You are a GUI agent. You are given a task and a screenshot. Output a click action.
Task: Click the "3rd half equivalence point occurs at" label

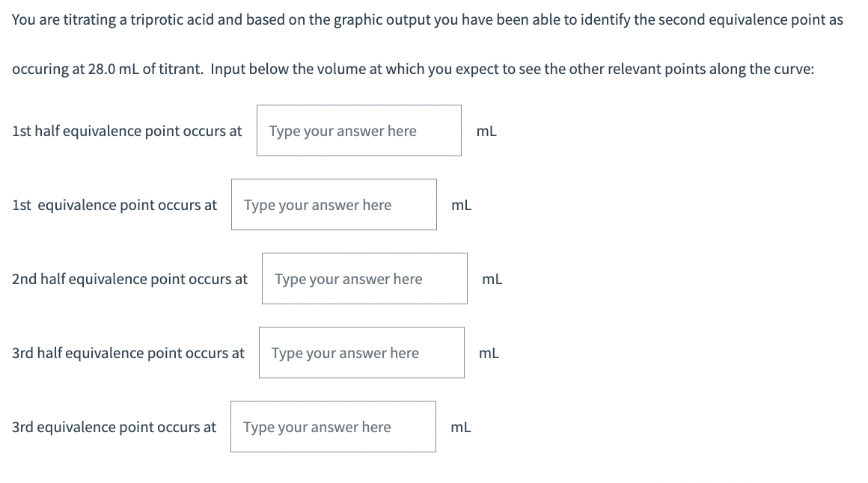point(128,353)
